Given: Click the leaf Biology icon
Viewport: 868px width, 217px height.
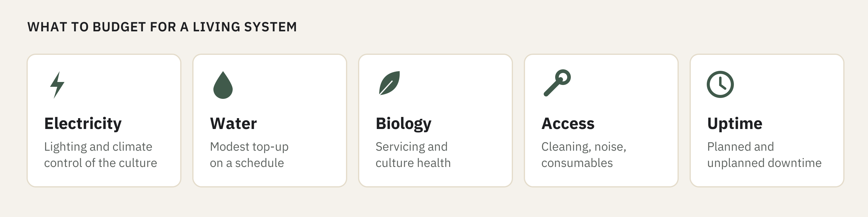Looking at the screenshot, I should (389, 83).
